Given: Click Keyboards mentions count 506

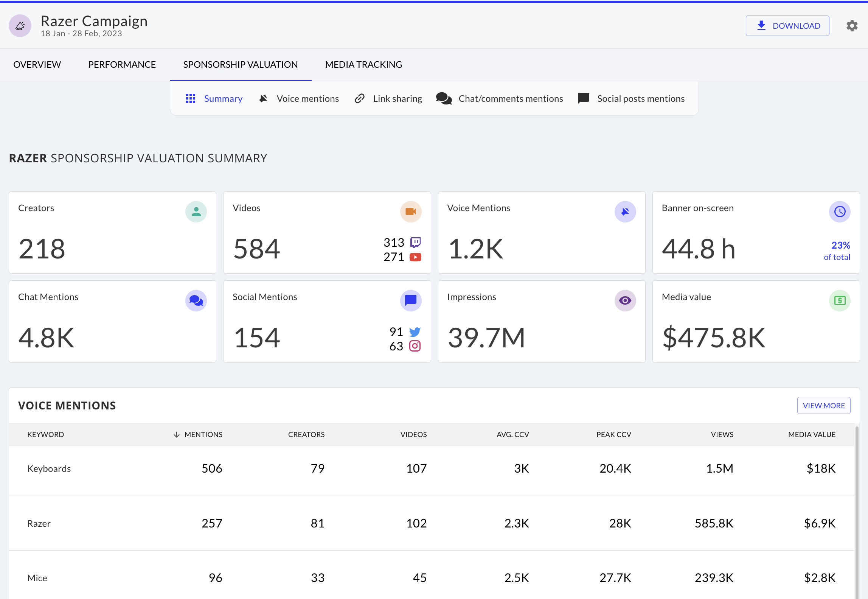Looking at the screenshot, I should click(x=212, y=469).
